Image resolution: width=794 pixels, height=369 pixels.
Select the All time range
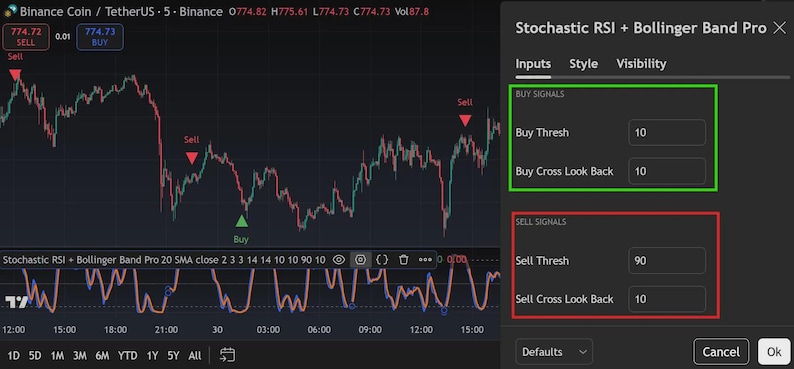pos(194,355)
